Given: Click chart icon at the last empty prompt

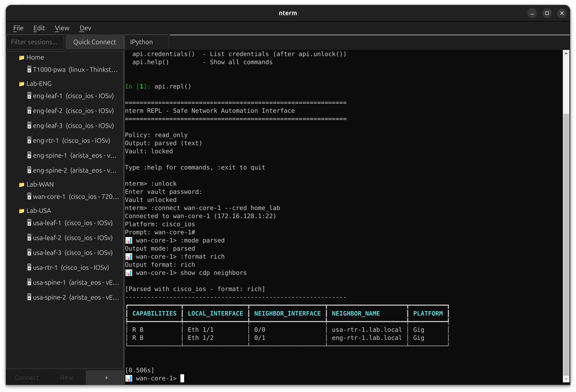Looking at the screenshot, I should pyautogui.click(x=129, y=378).
